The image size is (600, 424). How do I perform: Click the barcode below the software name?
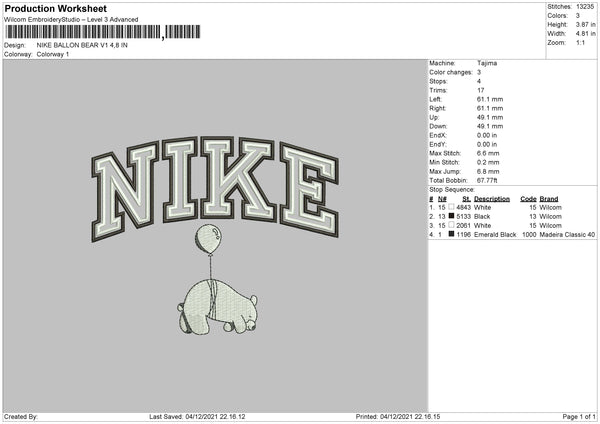click(x=103, y=32)
